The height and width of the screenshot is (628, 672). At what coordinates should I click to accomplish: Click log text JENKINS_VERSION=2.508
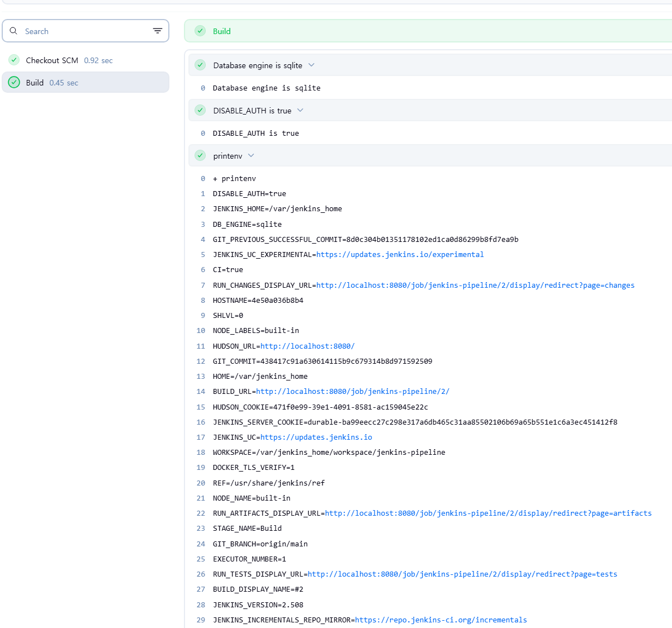(x=258, y=605)
